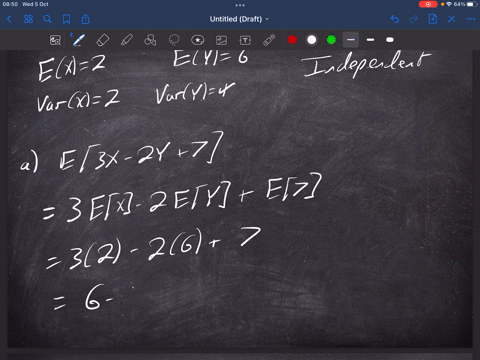Viewport: 480px width, 360px height.
Task: Select the Lasso tool
Action: [174, 40]
